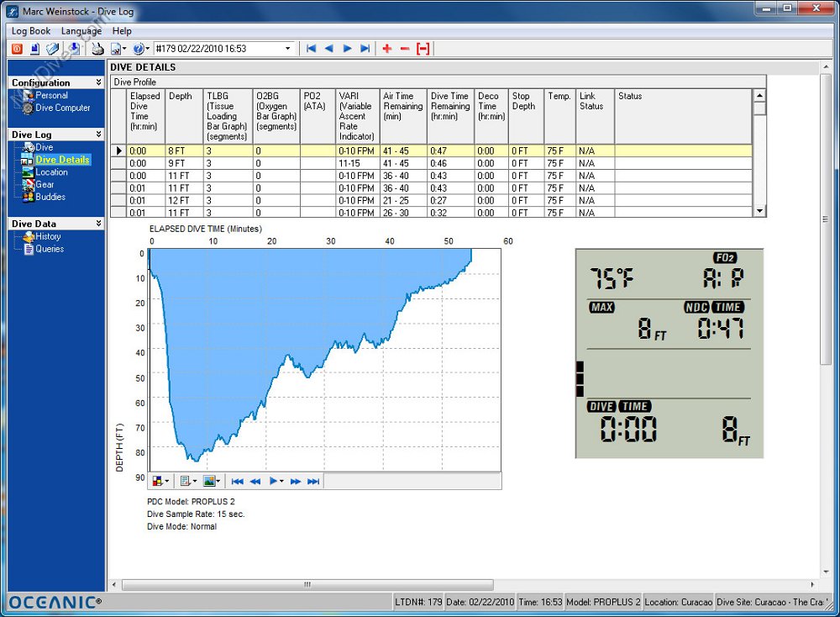Click the red exit icon in main toolbar
The width and height of the screenshot is (840, 617).
tap(17, 49)
